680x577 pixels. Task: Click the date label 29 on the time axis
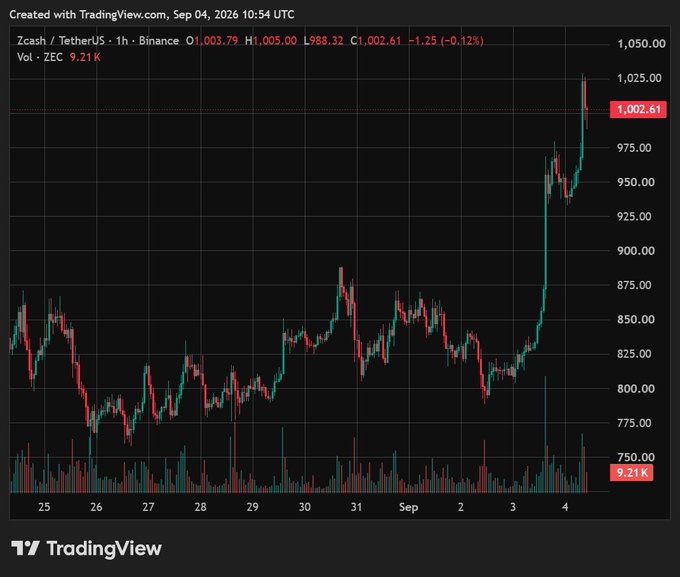coord(252,507)
